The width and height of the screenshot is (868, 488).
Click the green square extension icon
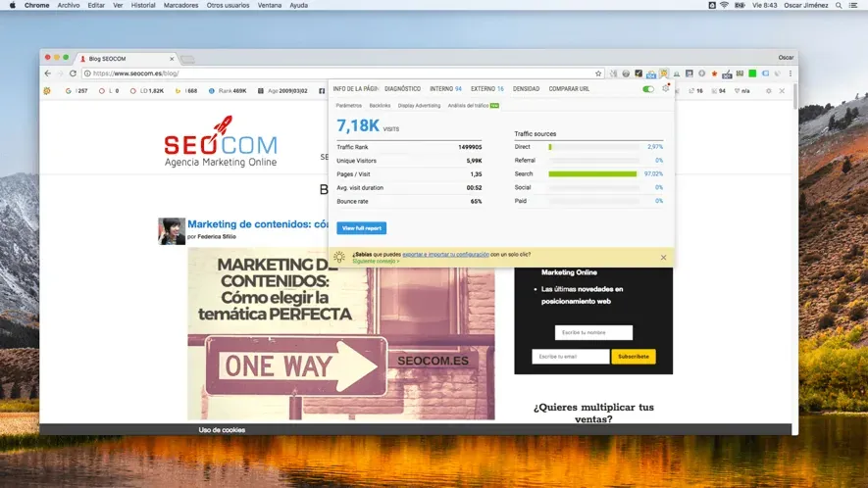click(x=752, y=73)
